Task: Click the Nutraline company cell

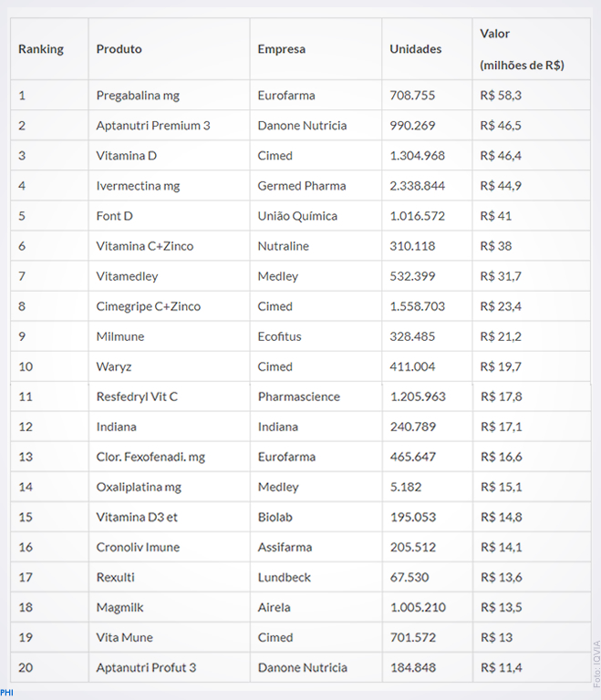Action: (x=284, y=246)
